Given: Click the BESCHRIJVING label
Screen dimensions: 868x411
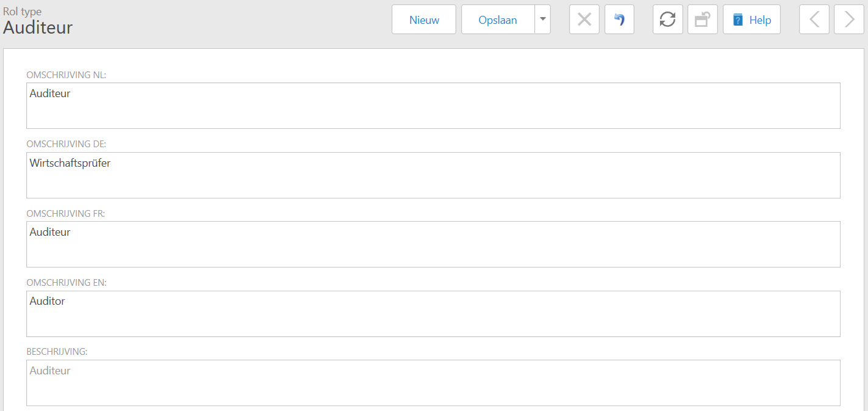Looking at the screenshot, I should [x=57, y=352].
